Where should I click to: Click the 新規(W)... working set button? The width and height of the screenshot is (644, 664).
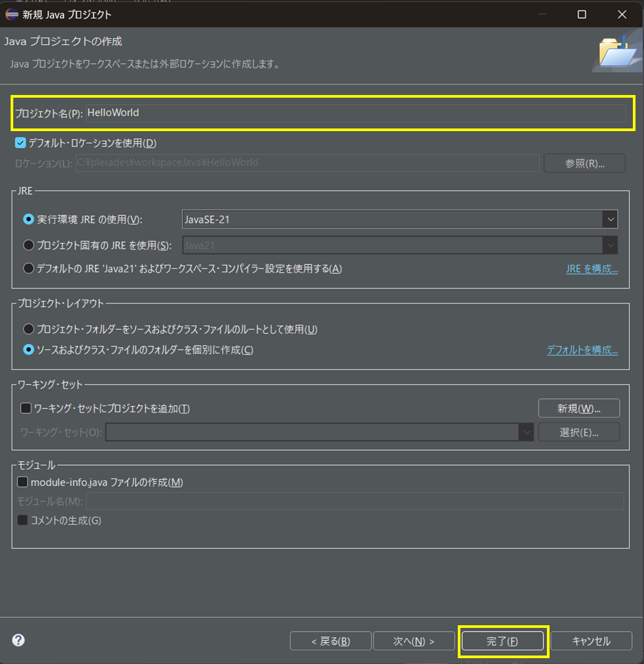(579, 408)
